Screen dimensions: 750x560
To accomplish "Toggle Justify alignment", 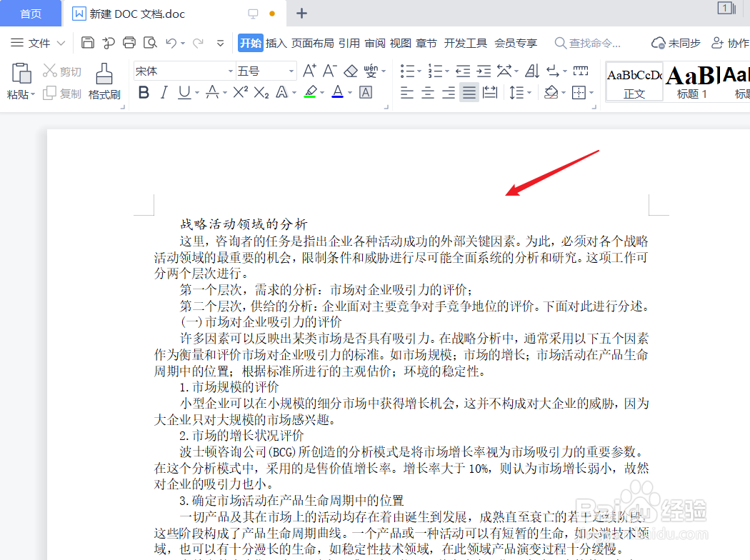I will click(469, 92).
